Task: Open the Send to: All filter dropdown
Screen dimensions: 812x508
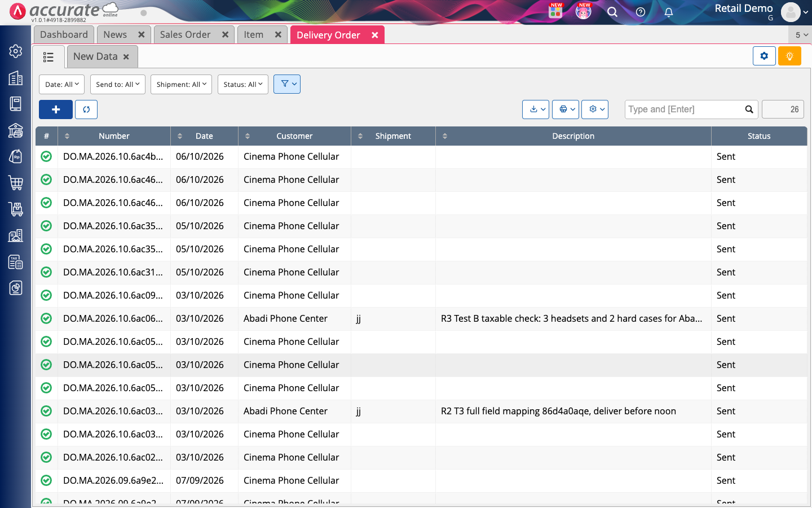Action: click(x=117, y=84)
